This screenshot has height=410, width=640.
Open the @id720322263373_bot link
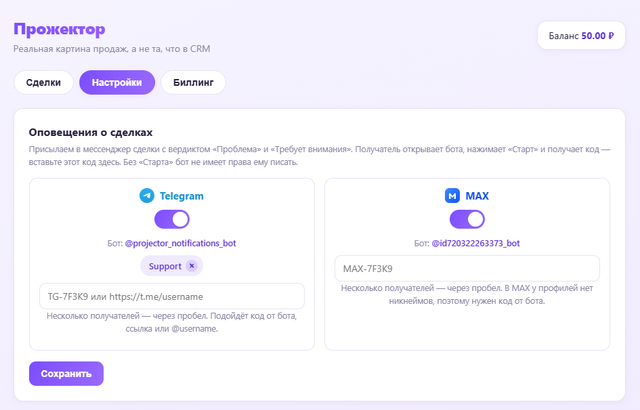pyautogui.click(x=476, y=243)
